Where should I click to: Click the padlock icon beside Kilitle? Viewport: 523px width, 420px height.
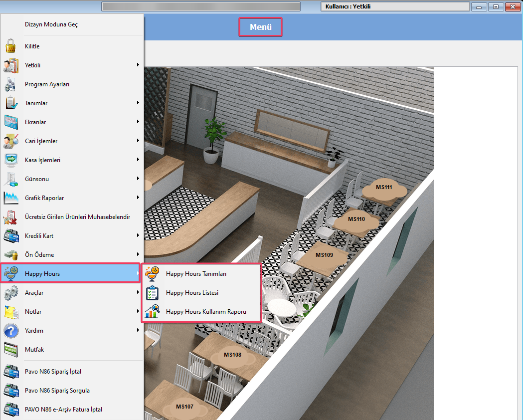tap(11, 46)
